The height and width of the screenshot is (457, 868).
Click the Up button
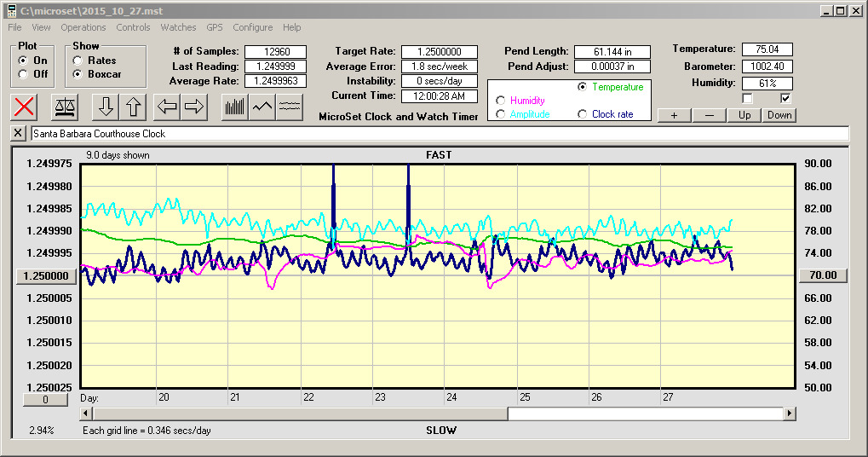click(x=744, y=115)
